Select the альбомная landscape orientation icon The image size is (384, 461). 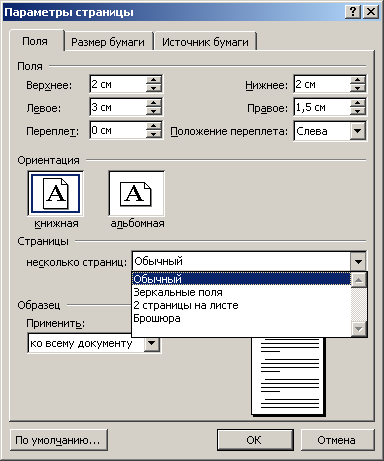point(136,193)
